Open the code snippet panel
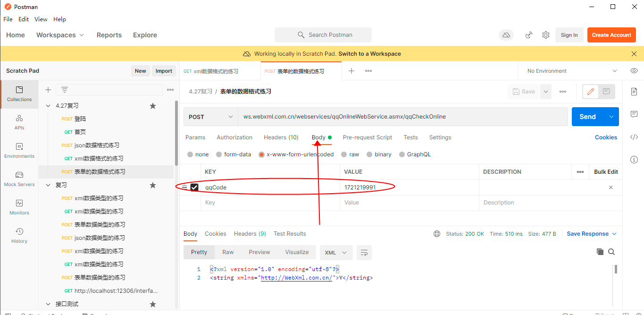 634,137
